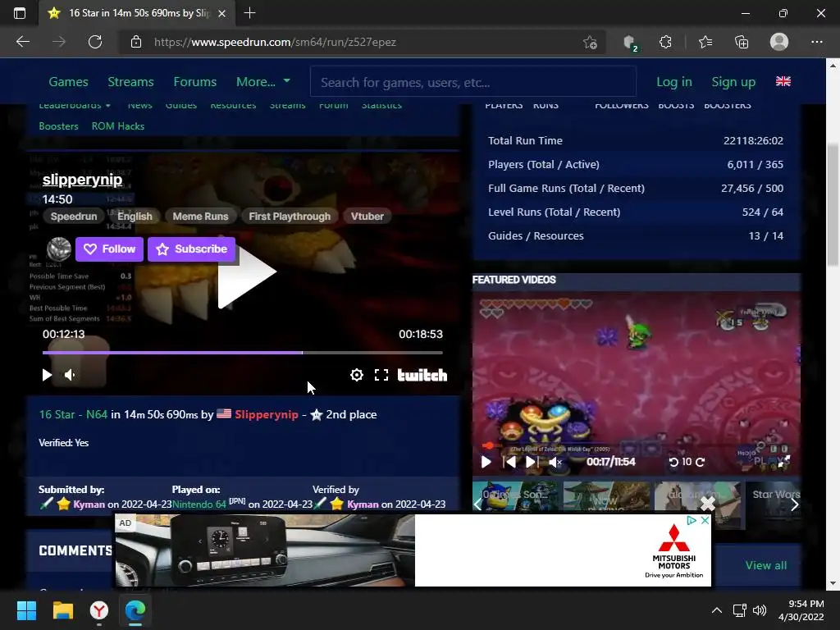Seek on the Twitch video progress bar
The width and height of the screenshot is (840, 630).
pos(243,353)
